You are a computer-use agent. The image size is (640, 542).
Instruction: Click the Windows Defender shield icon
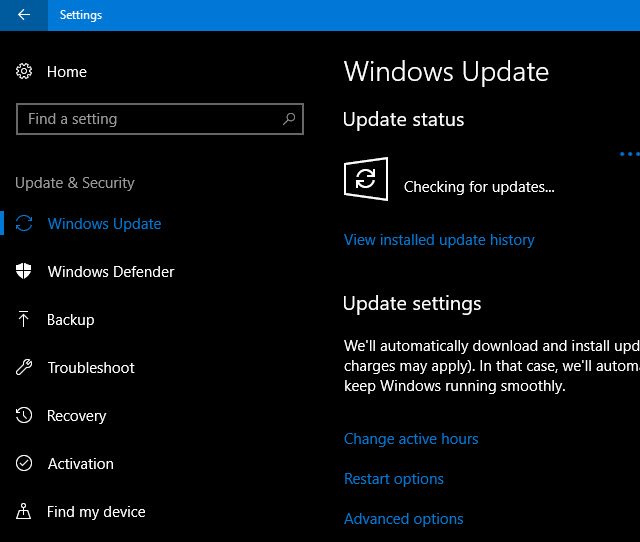click(x=23, y=271)
